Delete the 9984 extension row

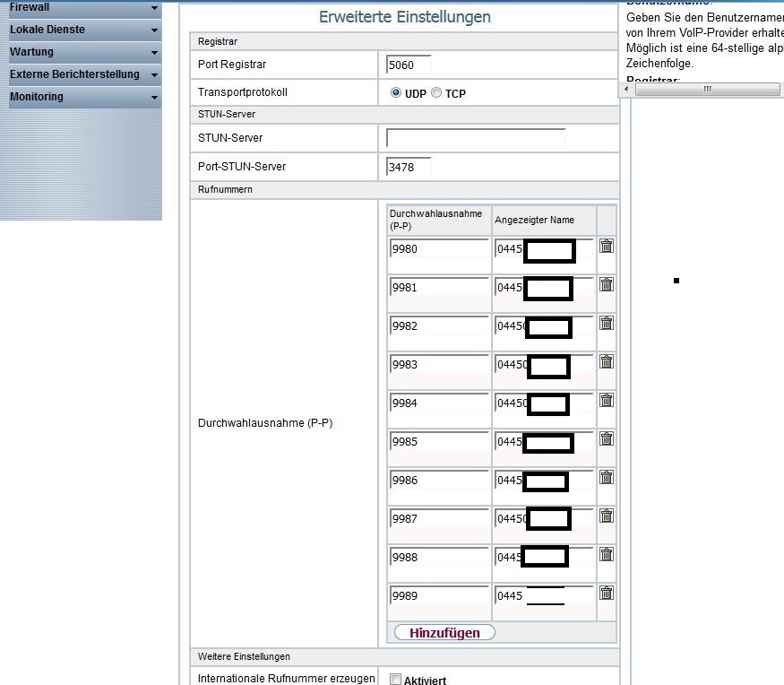[607, 400]
